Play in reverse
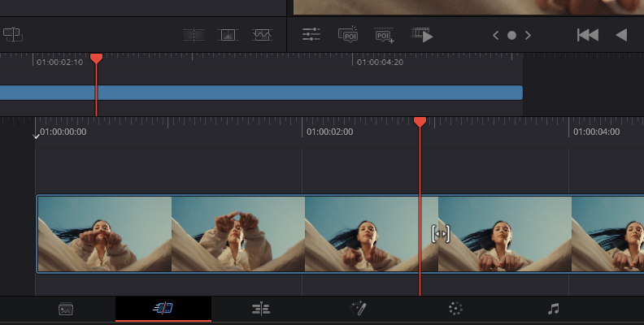 coord(621,35)
